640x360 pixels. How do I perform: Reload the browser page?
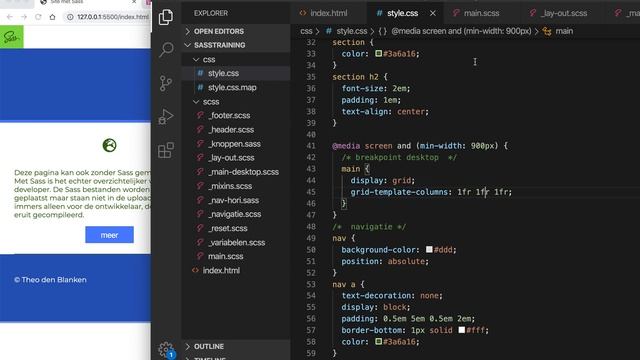(x=38, y=17)
